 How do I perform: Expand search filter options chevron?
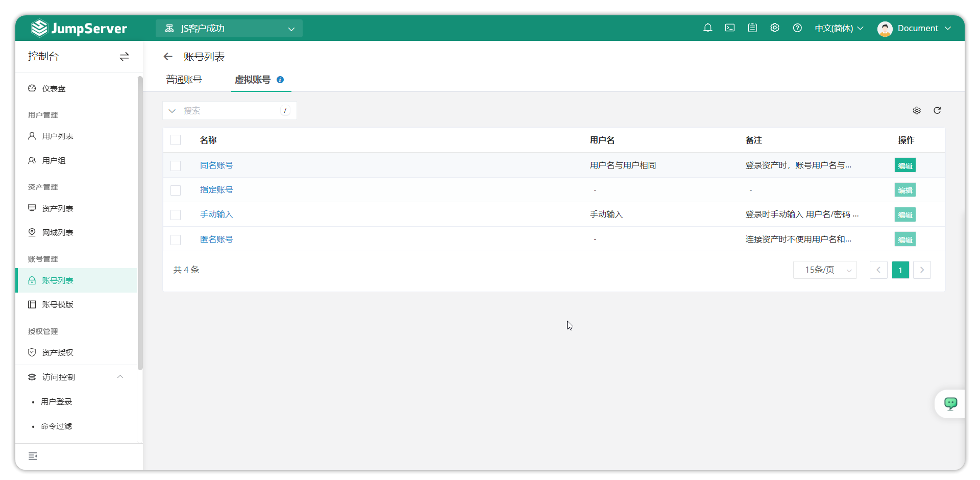[x=172, y=111]
